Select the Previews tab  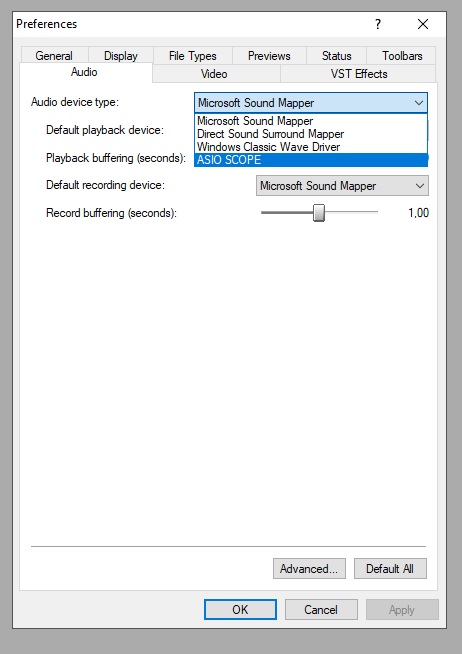269,55
